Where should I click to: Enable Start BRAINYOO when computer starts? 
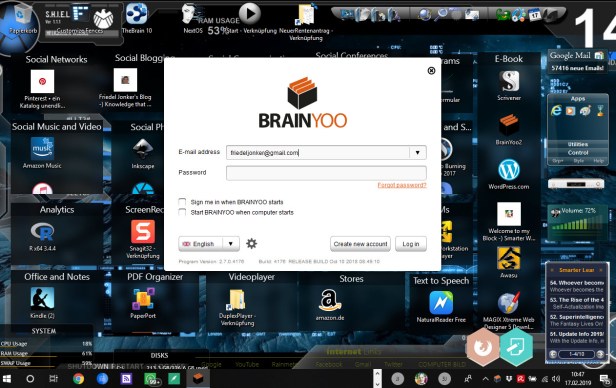coord(182,212)
